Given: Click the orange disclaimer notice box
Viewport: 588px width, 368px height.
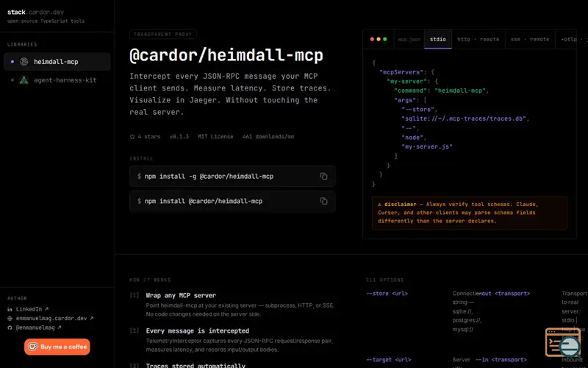Looking at the screenshot, I should [x=469, y=213].
